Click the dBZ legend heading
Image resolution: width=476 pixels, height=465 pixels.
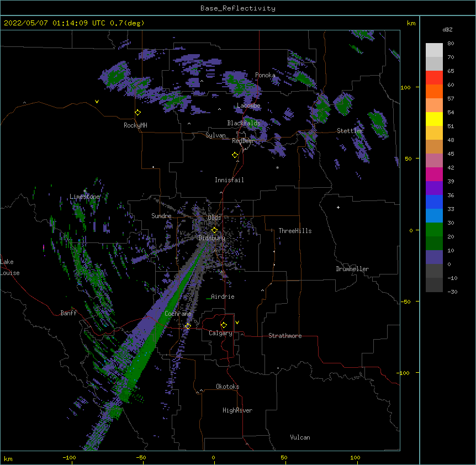(x=447, y=30)
